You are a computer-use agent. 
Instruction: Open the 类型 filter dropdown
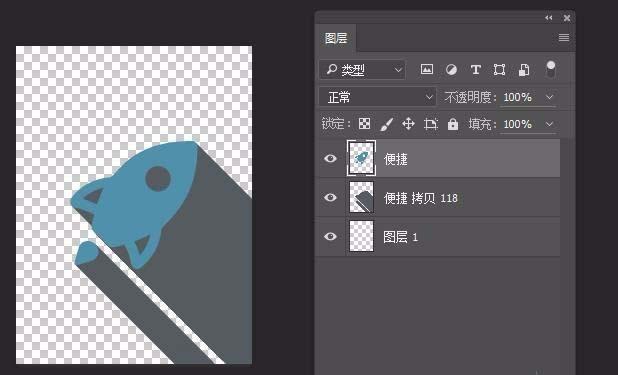point(362,70)
